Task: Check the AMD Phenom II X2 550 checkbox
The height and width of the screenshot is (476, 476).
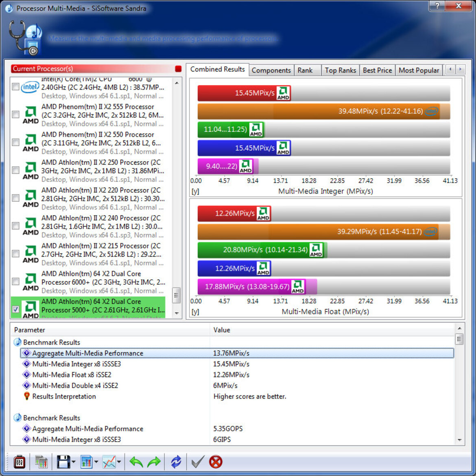Action: (15, 142)
